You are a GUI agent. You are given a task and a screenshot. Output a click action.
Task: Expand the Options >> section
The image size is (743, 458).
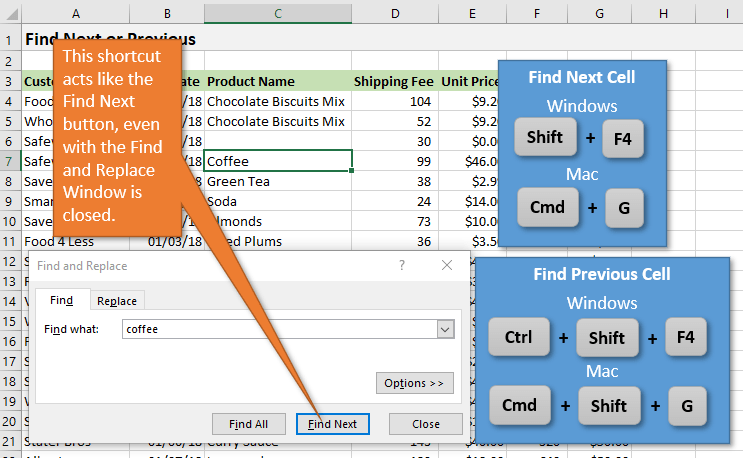414,383
